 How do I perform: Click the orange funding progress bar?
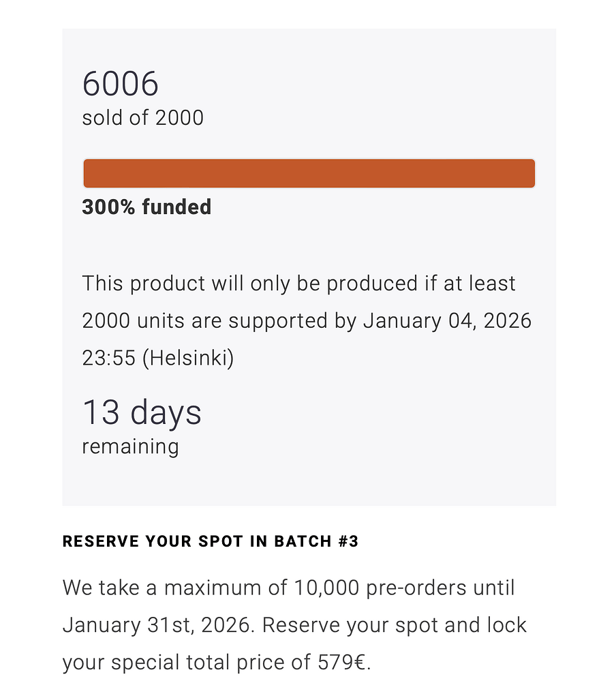[309, 173]
